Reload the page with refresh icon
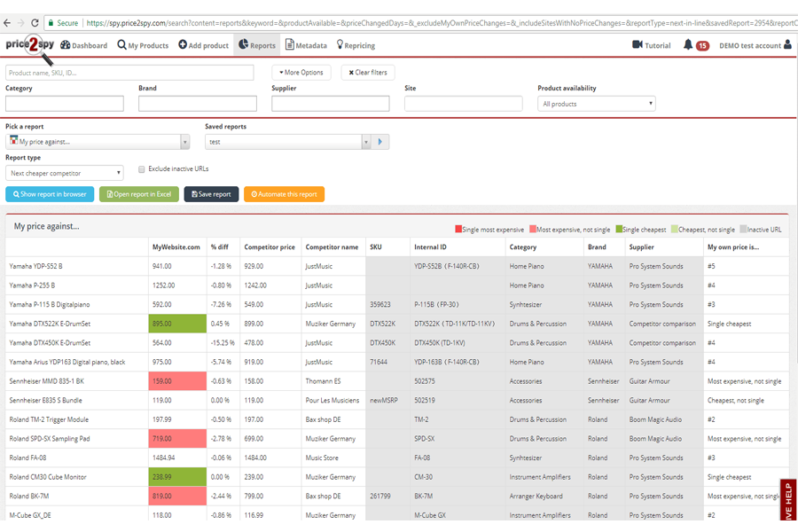798x532 pixels. (35, 23)
